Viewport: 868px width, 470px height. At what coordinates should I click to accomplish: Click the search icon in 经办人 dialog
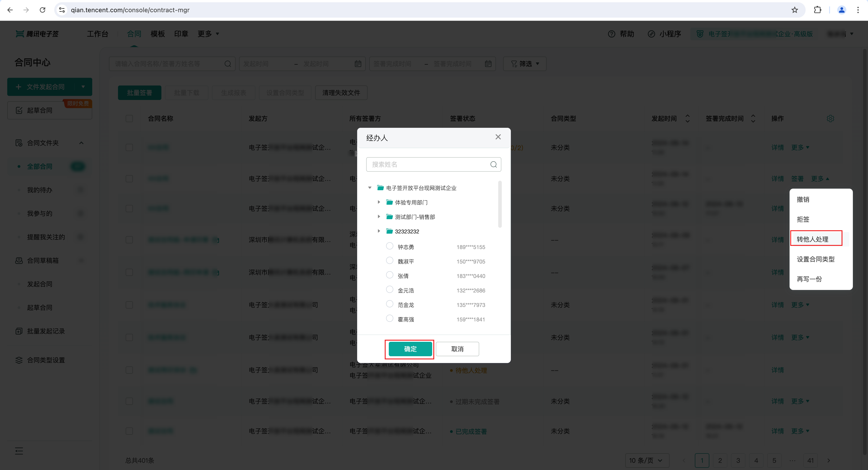click(x=493, y=164)
